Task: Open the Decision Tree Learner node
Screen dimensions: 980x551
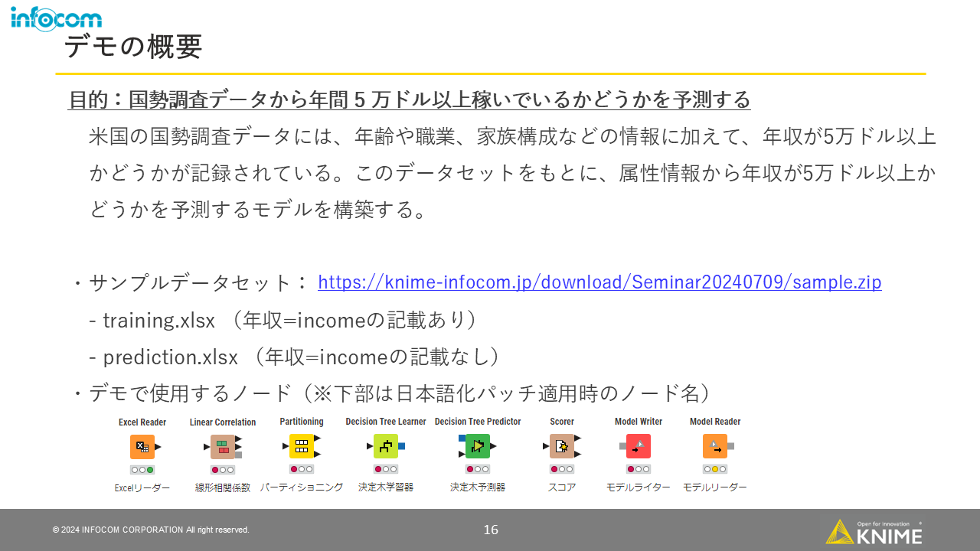Action: pyautogui.click(x=385, y=446)
